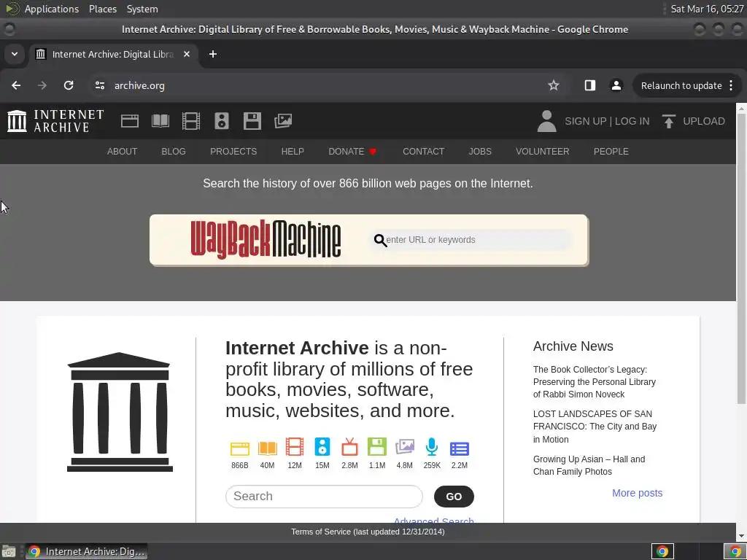Click the TV icon labeled 2.8M

pos(349,447)
